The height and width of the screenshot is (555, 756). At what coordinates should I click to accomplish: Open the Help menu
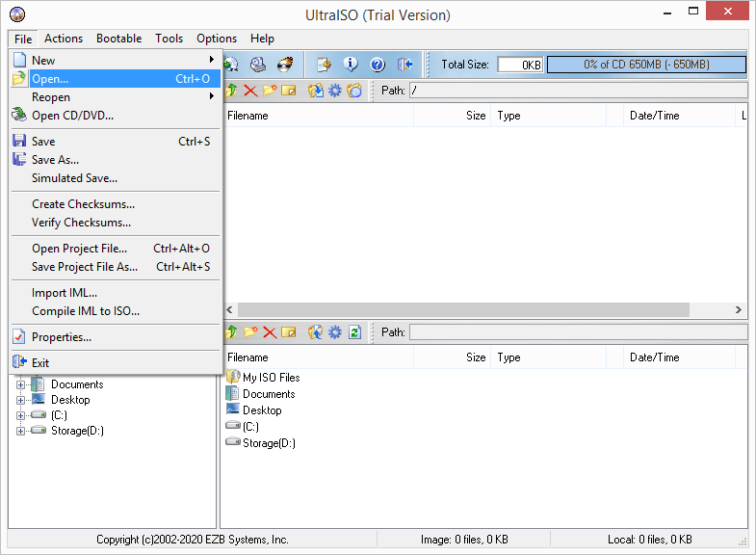[x=262, y=39]
